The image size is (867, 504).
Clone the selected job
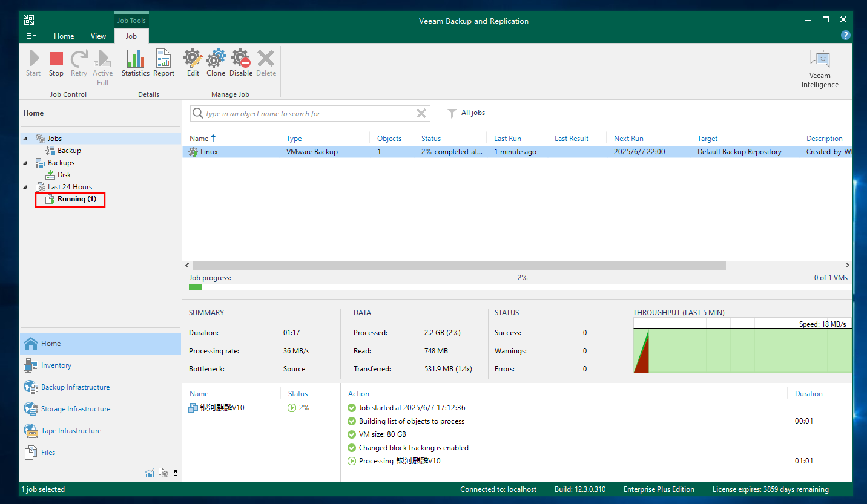[216, 64]
